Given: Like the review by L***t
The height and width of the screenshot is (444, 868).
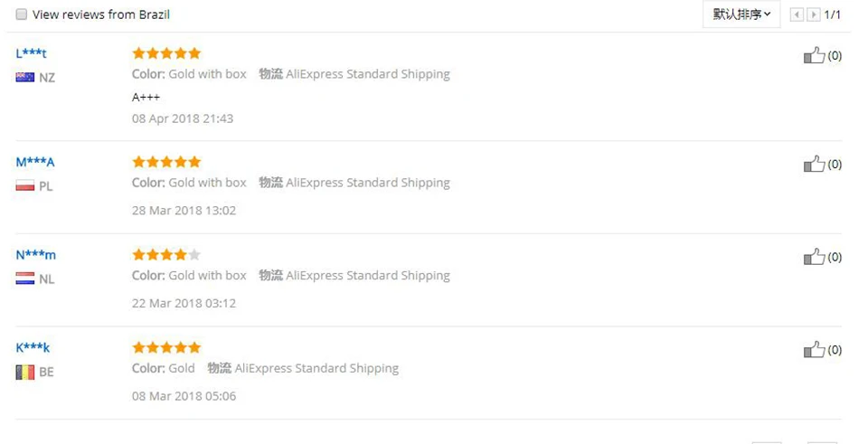Looking at the screenshot, I should click(814, 55).
